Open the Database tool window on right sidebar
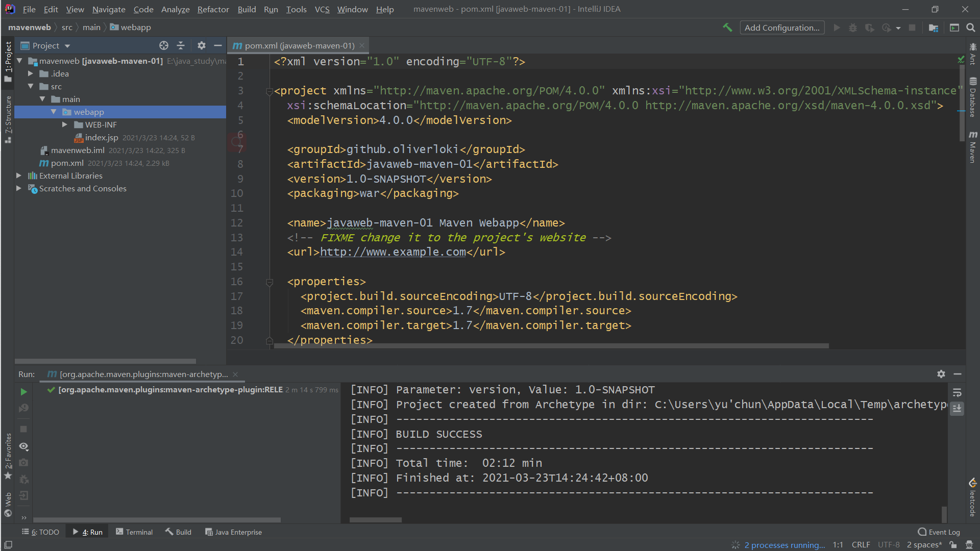980x551 pixels. [973, 97]
